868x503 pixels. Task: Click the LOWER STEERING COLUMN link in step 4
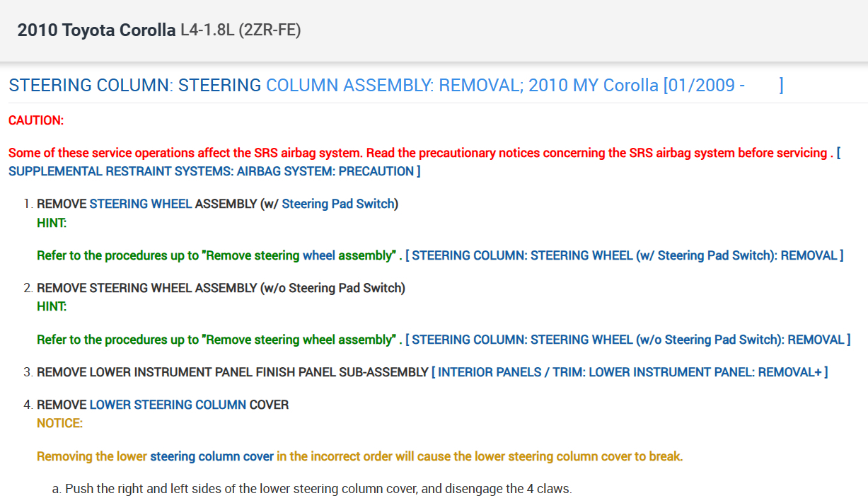pos(168,405)
